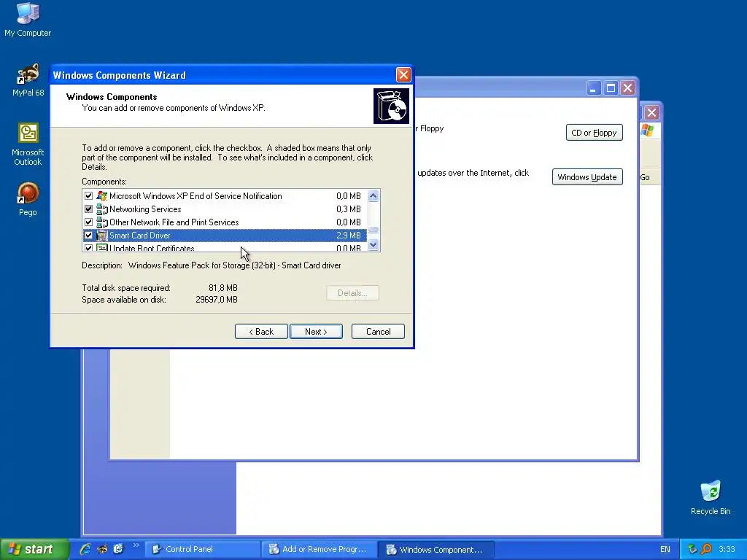The width and height of the screenshot is (747, 560).
Task: Click the Windows flag logo in the rear window
Action: [648, 130]
